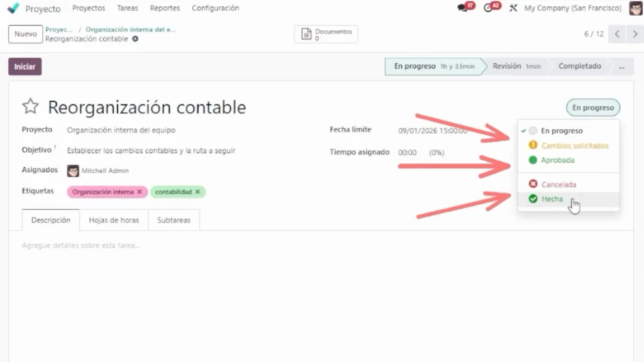Select the Hecha state option
Viewport: 644px width, 362px height.
[x=552, y=199]
